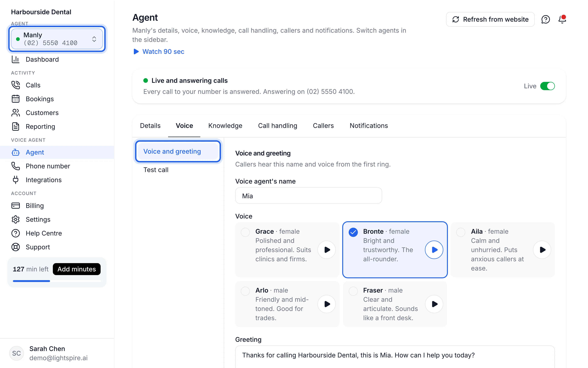
Task: Click the Help Centre question icon
Action: (16, 233)
